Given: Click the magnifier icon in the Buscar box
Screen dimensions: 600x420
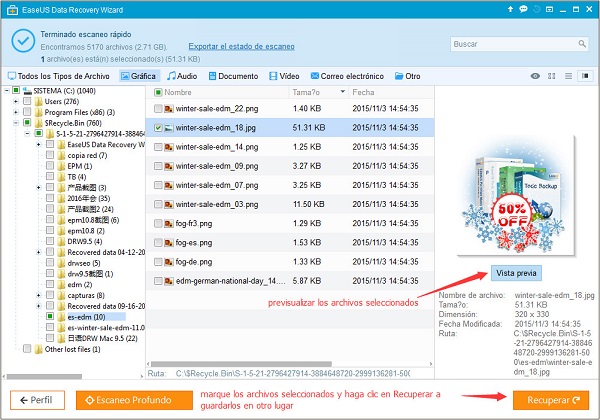Looking at the screenshot, I should (581, 45).
